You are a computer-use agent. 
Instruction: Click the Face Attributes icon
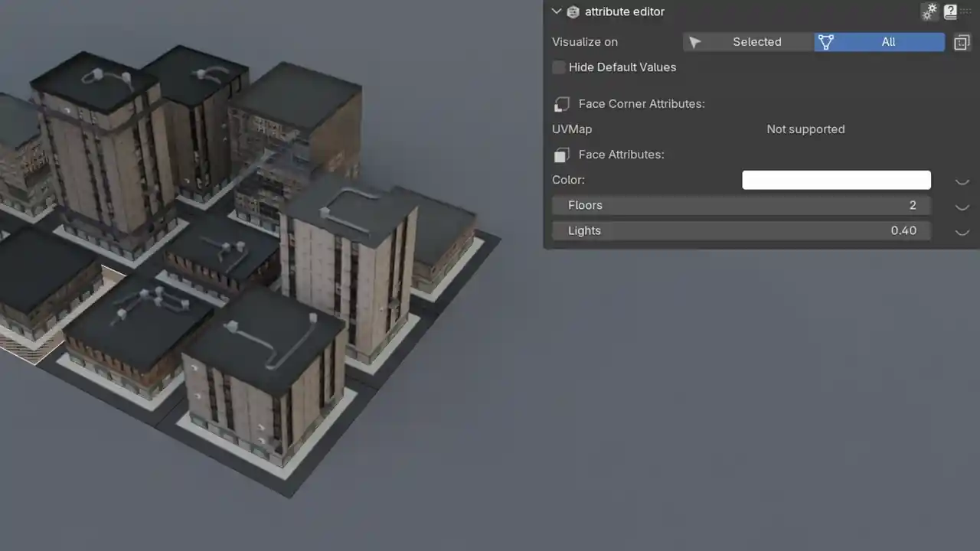(x=562, y=155)
